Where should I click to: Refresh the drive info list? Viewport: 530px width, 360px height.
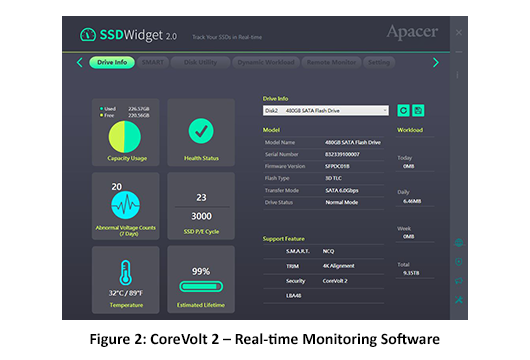click(403, 111)
